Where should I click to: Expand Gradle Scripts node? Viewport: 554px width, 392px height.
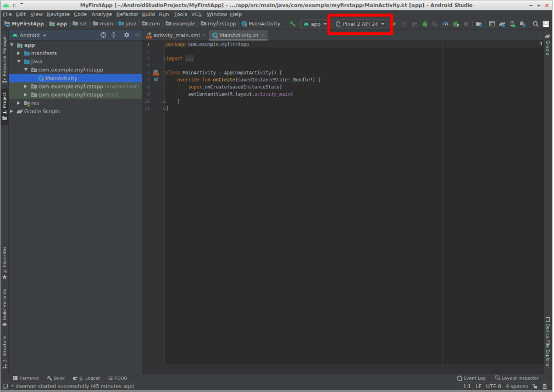pos(12,112)
